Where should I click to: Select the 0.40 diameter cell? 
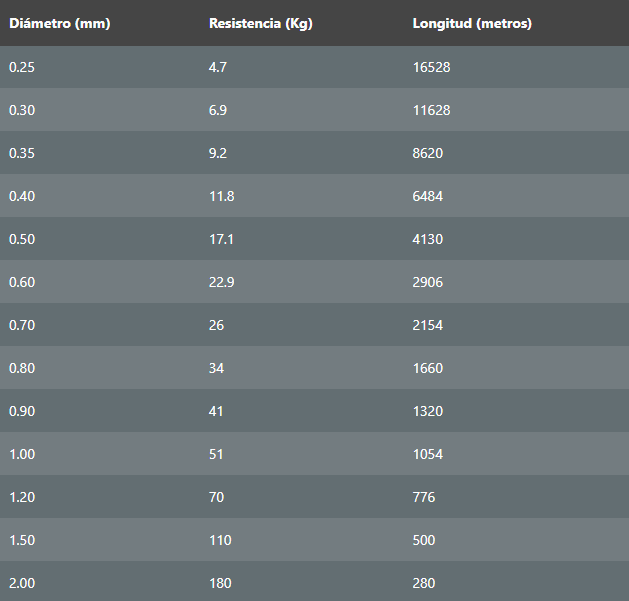(21, 196)
